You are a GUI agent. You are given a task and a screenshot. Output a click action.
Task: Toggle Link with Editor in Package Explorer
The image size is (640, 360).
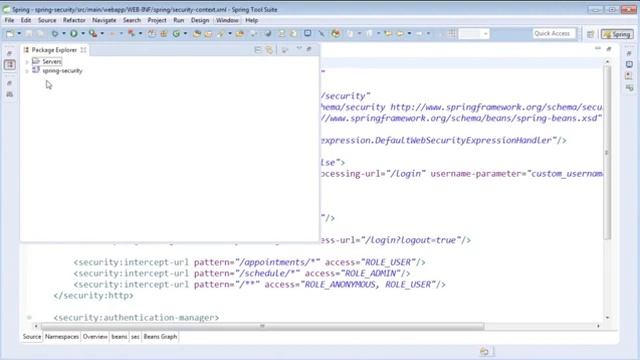(x=269, y=50)
